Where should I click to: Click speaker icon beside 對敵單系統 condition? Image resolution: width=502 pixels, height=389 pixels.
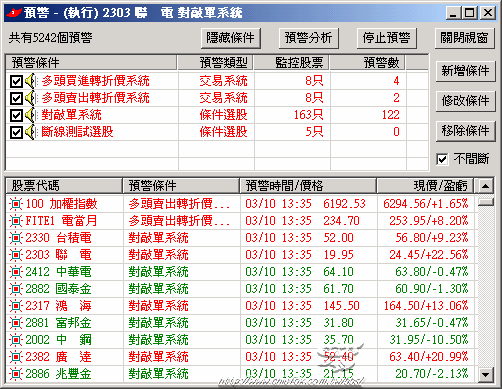pos(31,115)
